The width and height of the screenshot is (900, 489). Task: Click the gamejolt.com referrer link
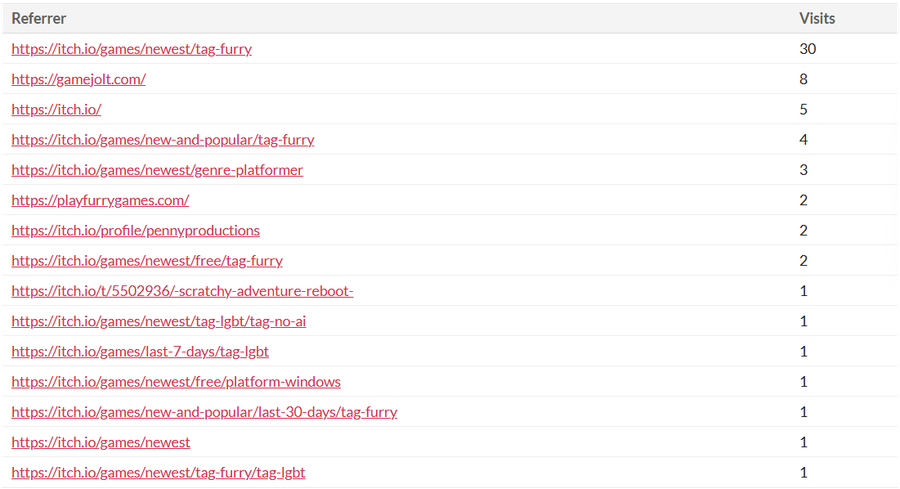click(x=78, y=79)
